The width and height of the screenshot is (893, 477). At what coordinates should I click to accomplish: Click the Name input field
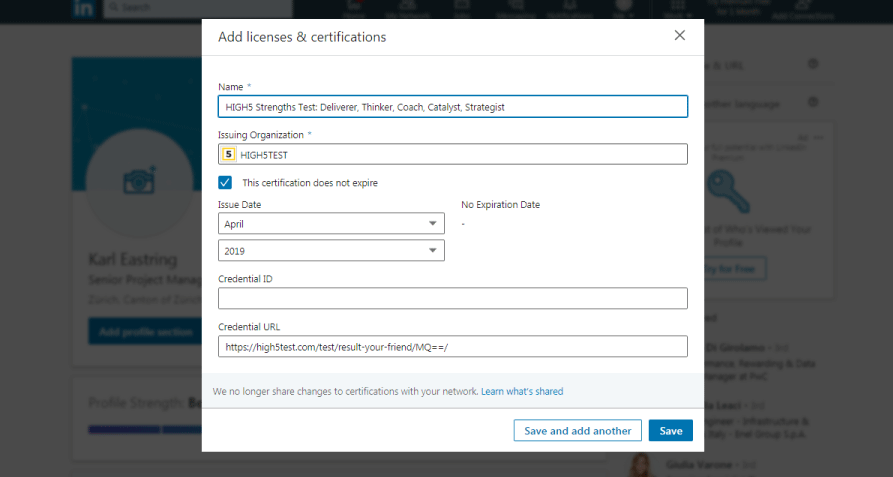pos(453,106)
